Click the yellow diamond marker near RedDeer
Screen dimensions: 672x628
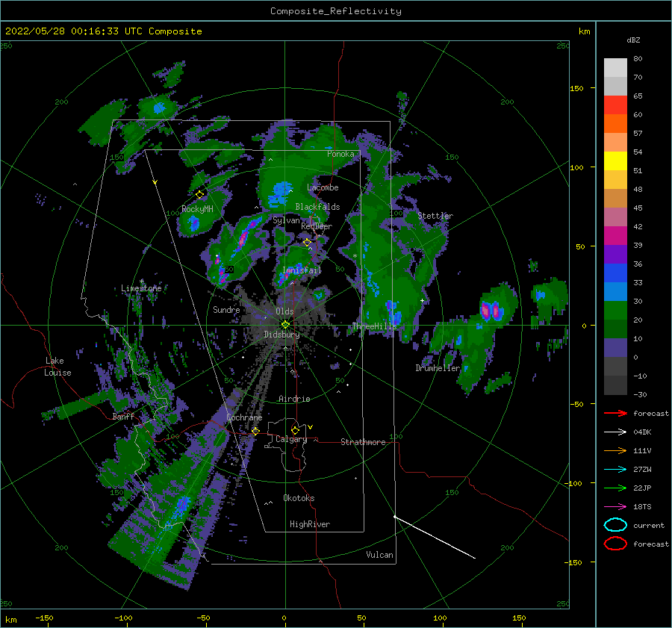(x=307, y=243)
